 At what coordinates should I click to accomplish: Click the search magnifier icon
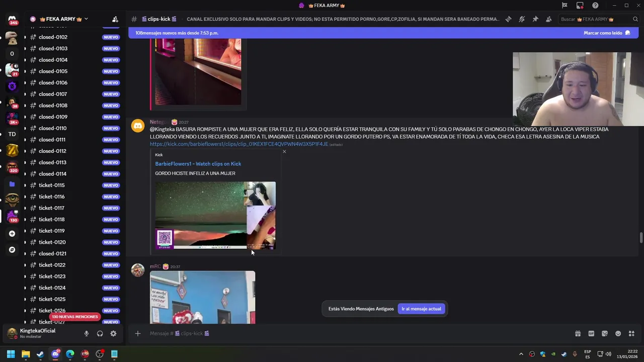pos(635,19)
